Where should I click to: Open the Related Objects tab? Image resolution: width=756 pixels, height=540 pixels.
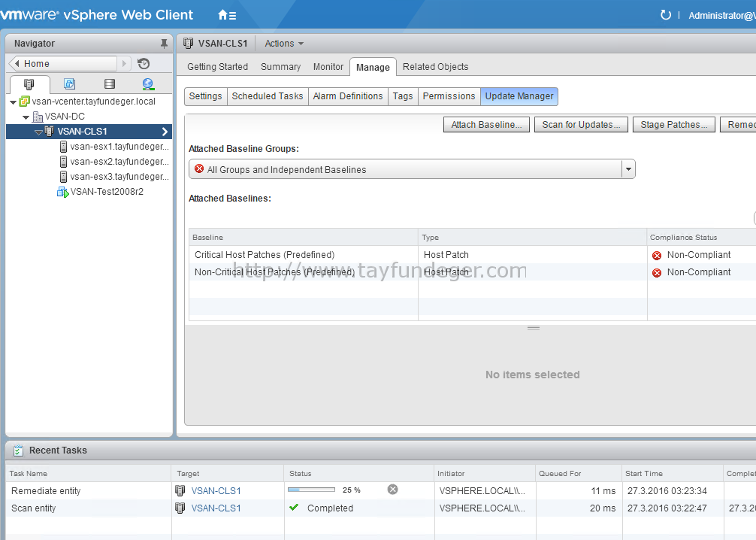pyautogui.click(x=435, y=67)
